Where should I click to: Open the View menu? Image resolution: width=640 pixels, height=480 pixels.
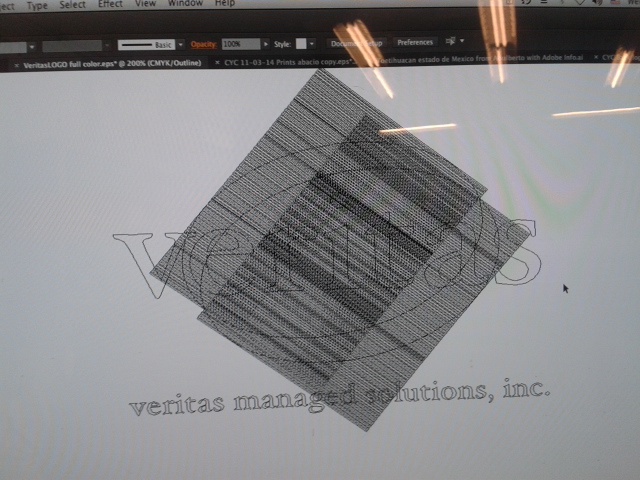pyautogui.click(x=145, y=3)
